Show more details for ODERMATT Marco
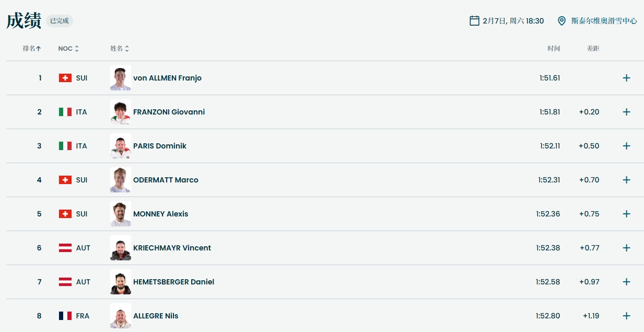Viewport: 644px width, 332px height. 626,180
